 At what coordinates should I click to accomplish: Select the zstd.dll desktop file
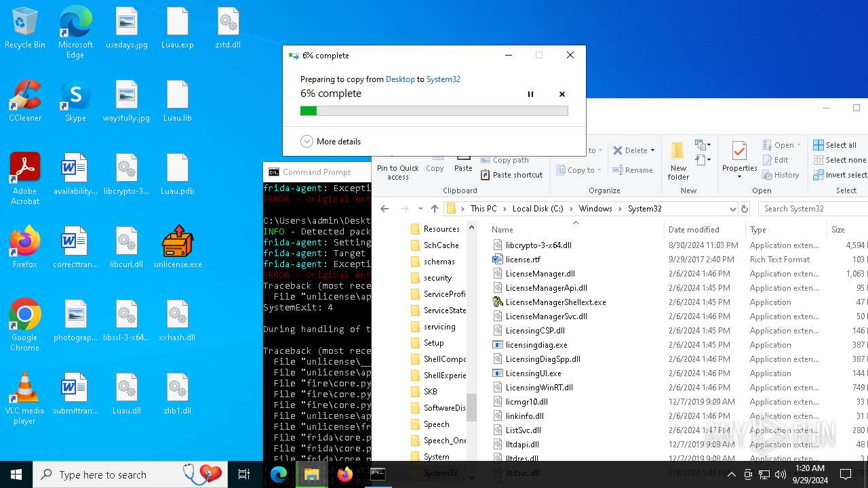229,29
